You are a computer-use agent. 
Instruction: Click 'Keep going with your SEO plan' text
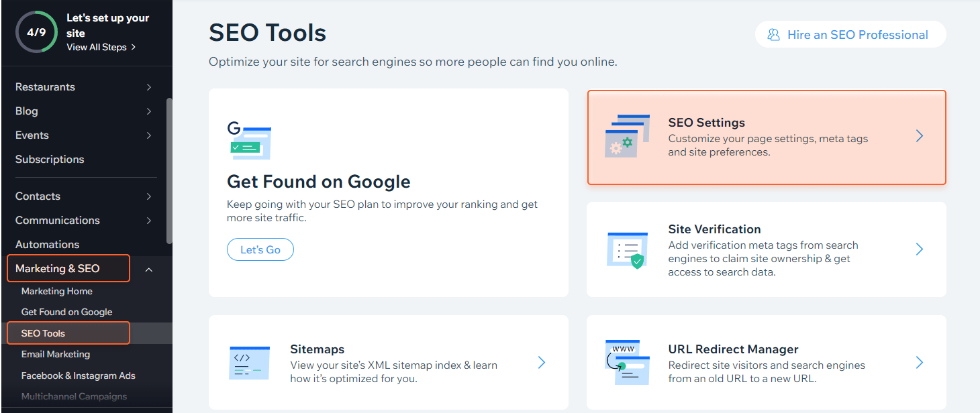click(383, 211)
